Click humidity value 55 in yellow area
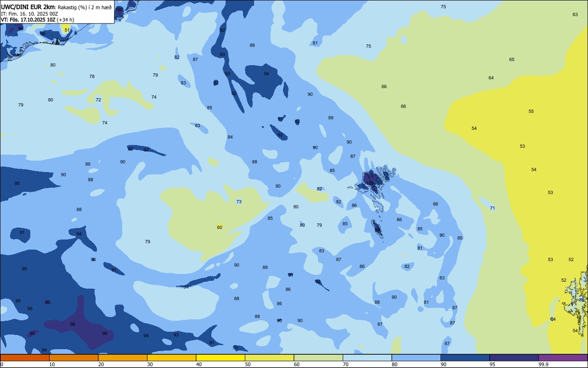Viewport: 588px width, 368px height. pyautogui.click(x=531, y=112)
